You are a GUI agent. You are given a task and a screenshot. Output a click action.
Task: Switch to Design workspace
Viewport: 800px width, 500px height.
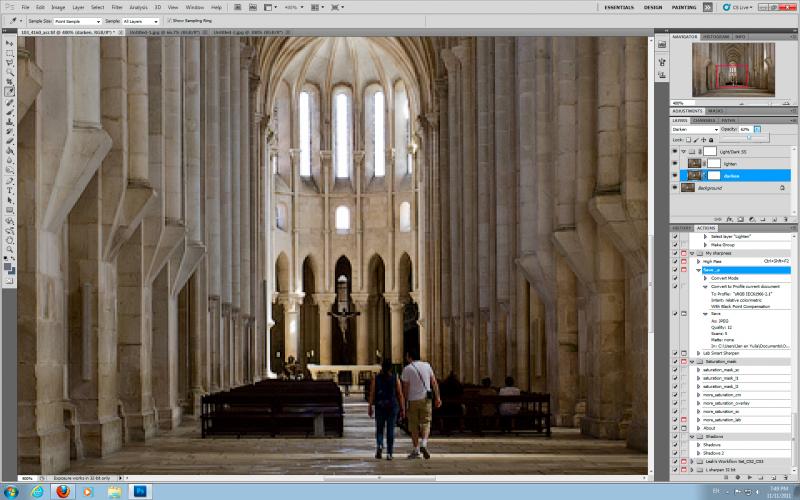point(653,8)
